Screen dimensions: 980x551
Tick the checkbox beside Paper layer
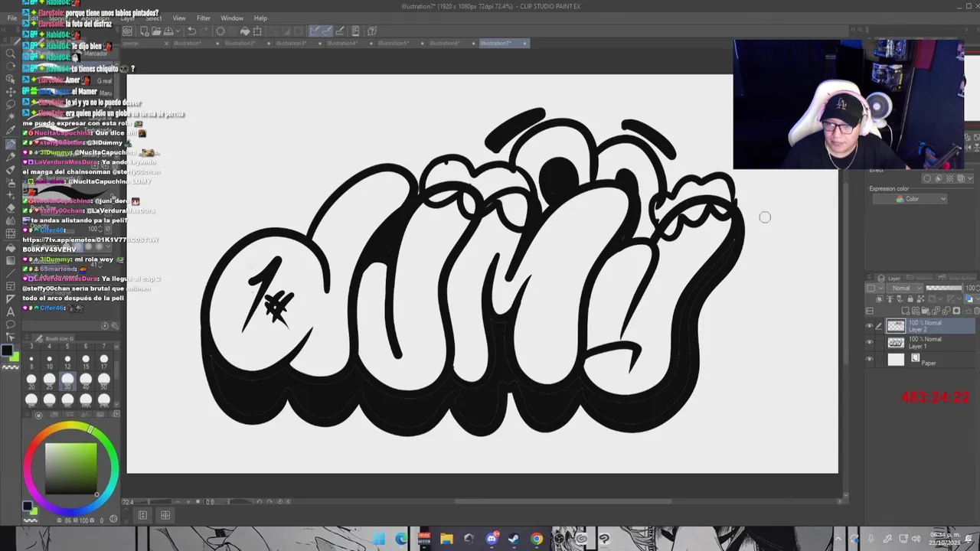click(880, 359)
